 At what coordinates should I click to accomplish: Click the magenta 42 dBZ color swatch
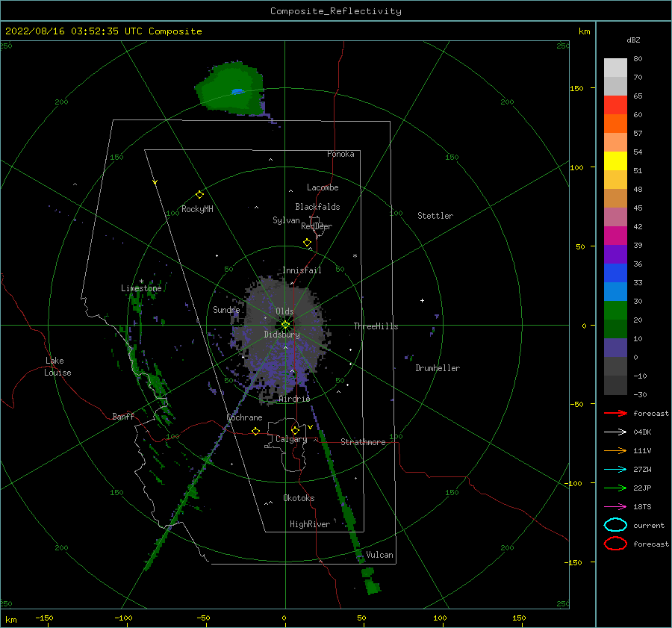[615, 235]
